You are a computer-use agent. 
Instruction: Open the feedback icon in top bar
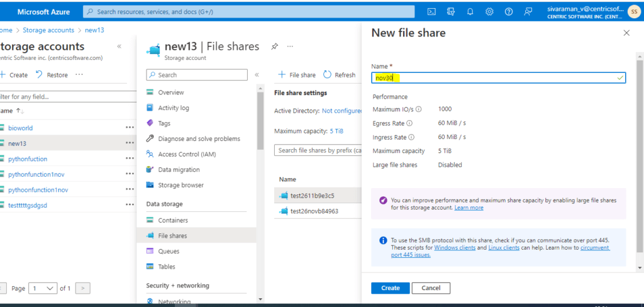pyautogui.click(x=528, y=12)
